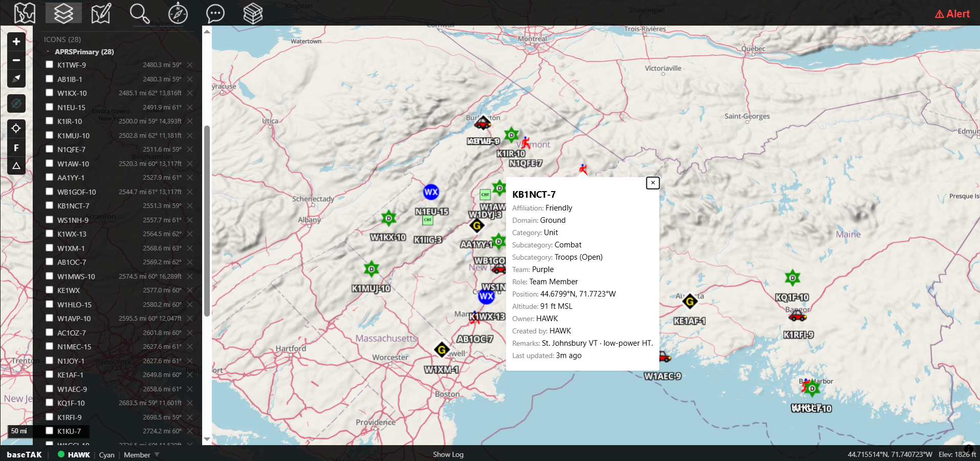This screenshot has width=980, height=461.
Task: Click the F follow mode button
Action: pos(16,148)
